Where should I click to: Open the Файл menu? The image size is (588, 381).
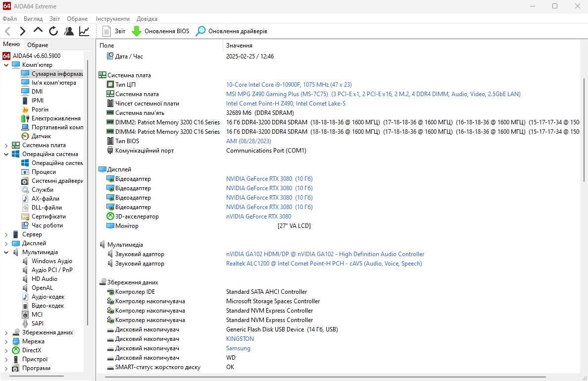coord(9,19)
